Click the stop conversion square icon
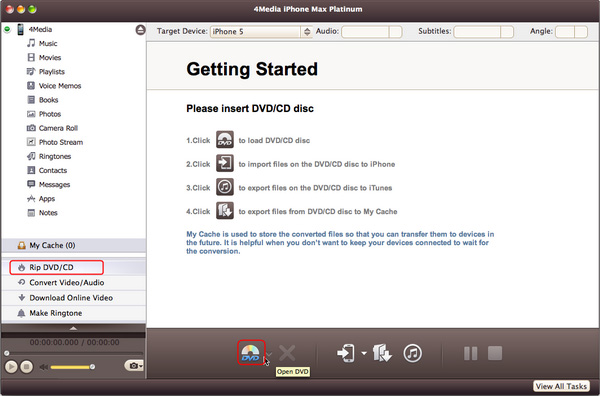 pos(495,353)
